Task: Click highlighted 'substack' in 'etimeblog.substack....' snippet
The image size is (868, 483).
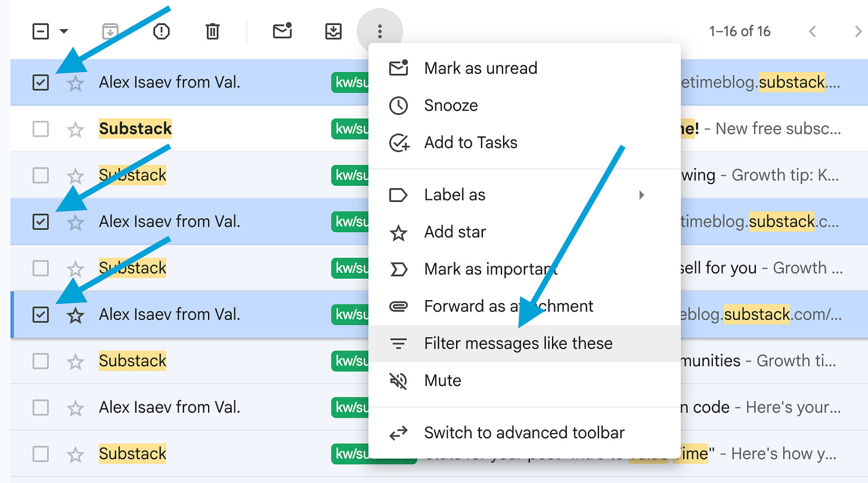Action: pyautogui.click(x=792, y=82)
